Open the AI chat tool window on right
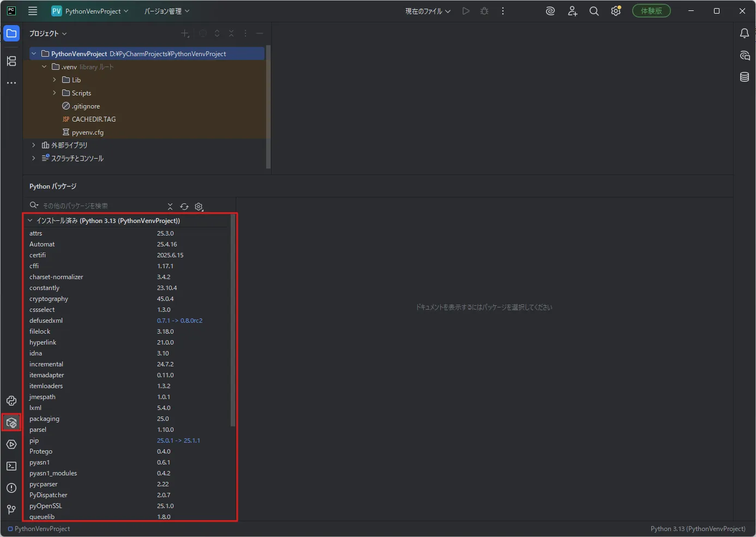 (x=745, y=55)
